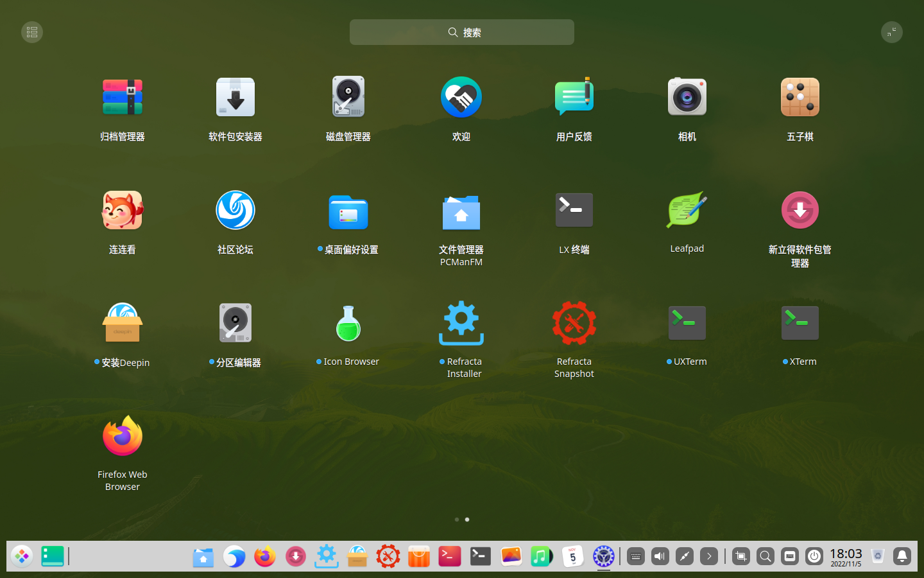The width and height of the screenshot is (924, 578).
Task: Open red terminal icon in dock
Action: coord(450,556)
